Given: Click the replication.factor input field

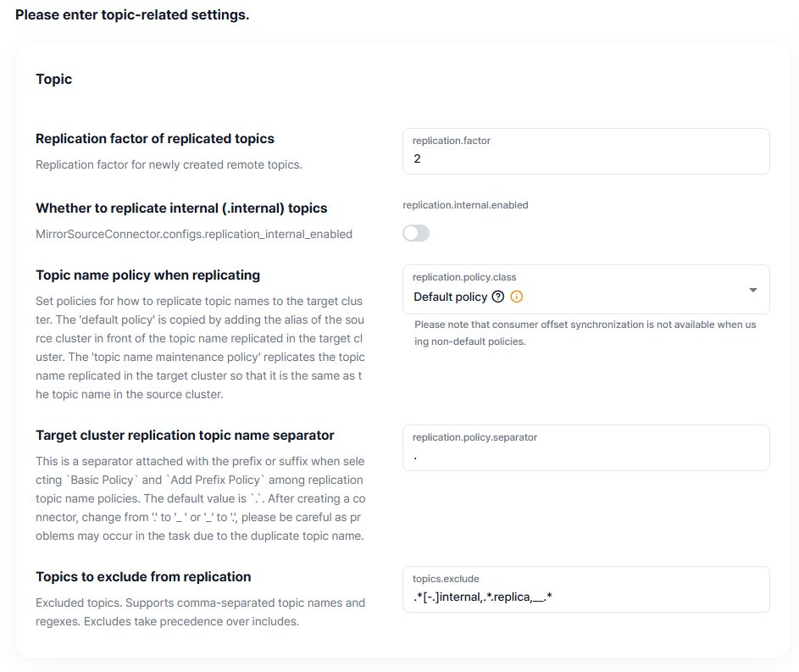Looking at the screenshot, I should tap(585, 158).
